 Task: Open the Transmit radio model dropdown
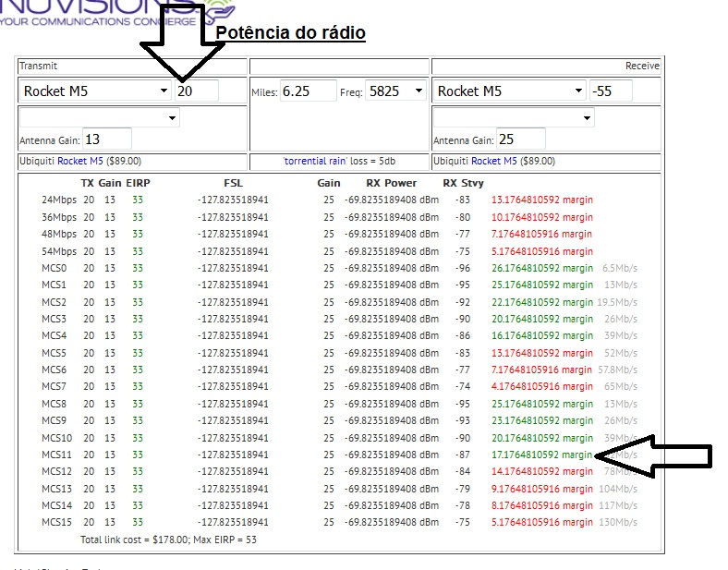(x=95, y=91)
